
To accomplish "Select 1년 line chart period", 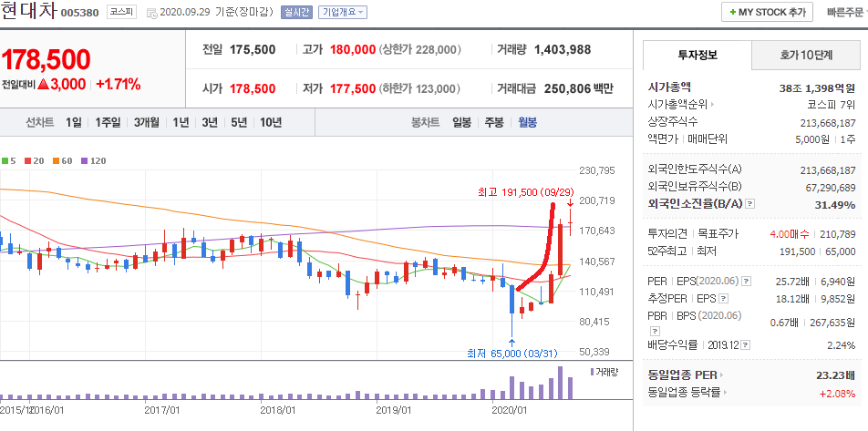I will [x=181, y=122].
